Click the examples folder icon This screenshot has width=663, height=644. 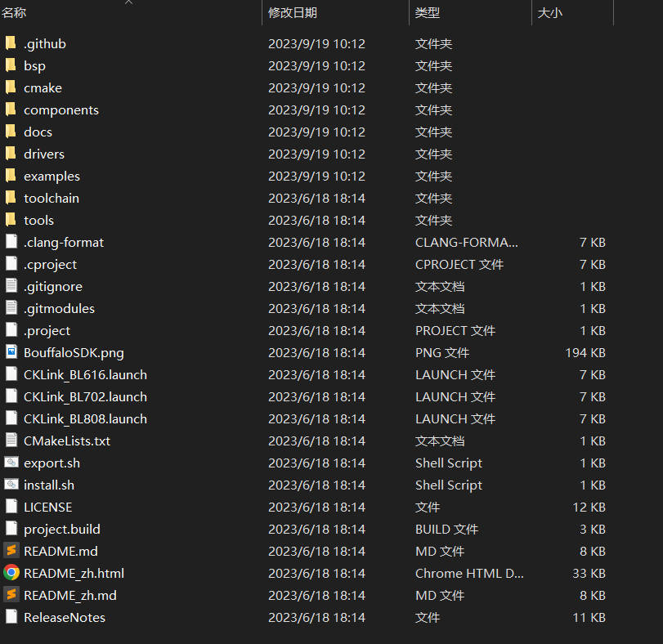[11, 176]
